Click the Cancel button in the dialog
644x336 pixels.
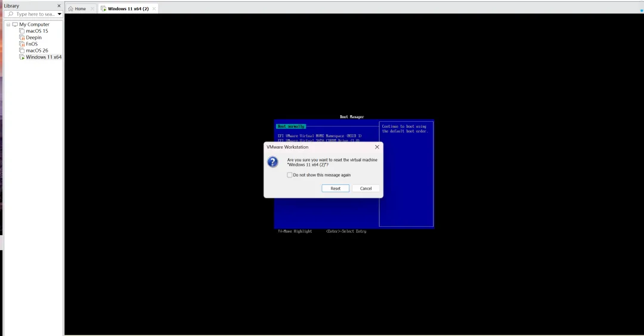coord(366,189)
